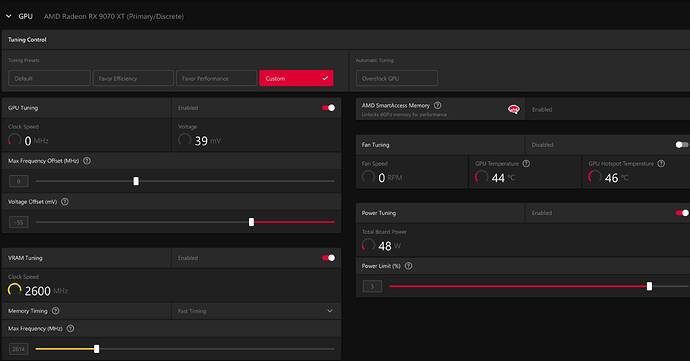690x361 pixels.
Task: Open help for Max Frequency Offset
Action: coord(87,161)
